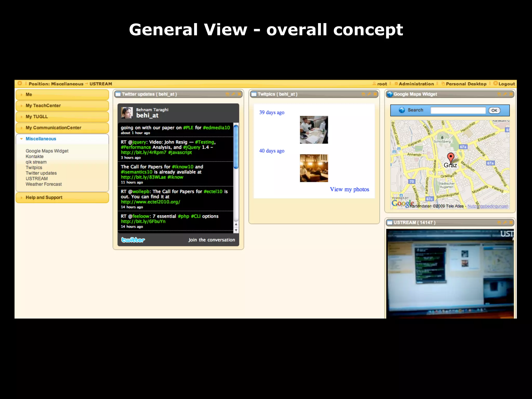This screenshot has width=532, height=399.
Task: Expand the My TUGLL section
Action: [x=62, y=117]
